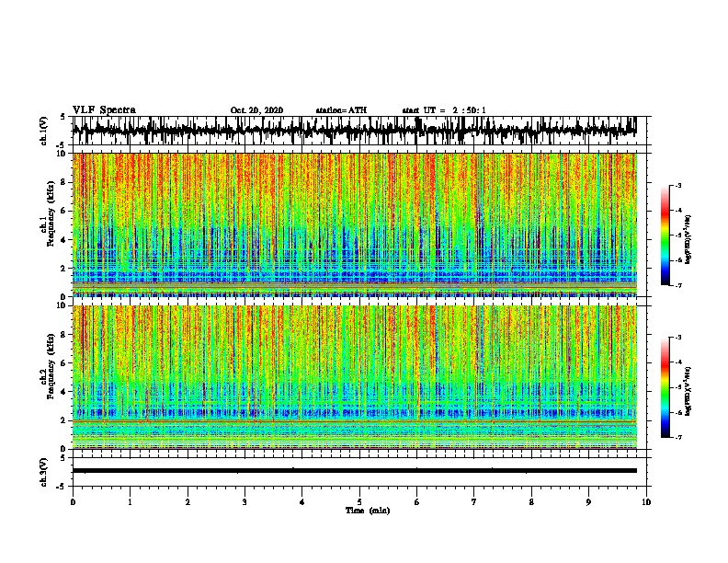Viewport: 728px width, 563px height.
Task: Click the log(PSD) label beside the ch.1 color bar
Action: 688,240
